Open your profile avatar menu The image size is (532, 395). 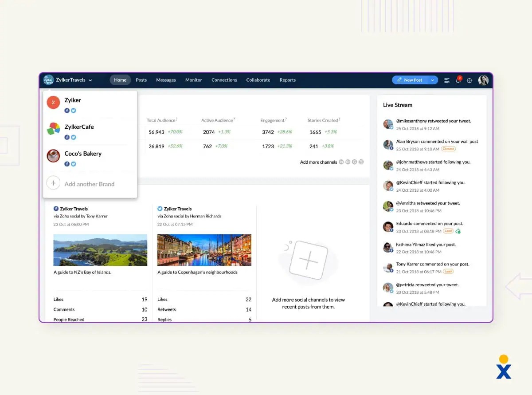point(483,80)
